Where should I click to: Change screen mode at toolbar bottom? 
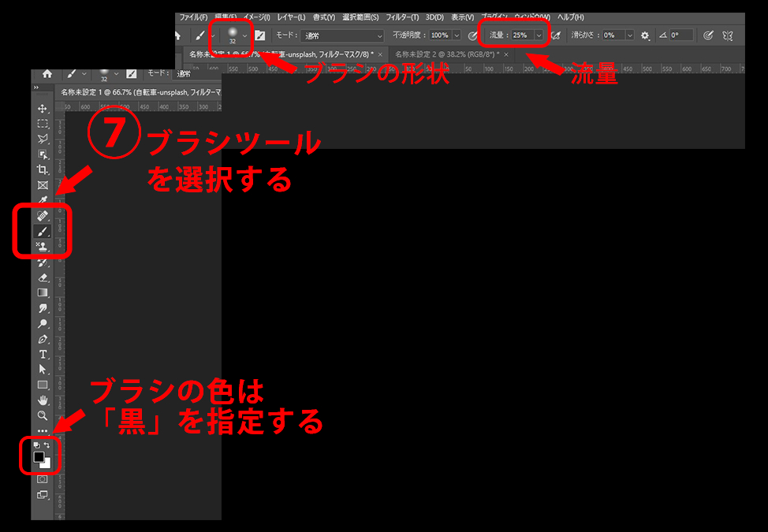pos(43,495)
